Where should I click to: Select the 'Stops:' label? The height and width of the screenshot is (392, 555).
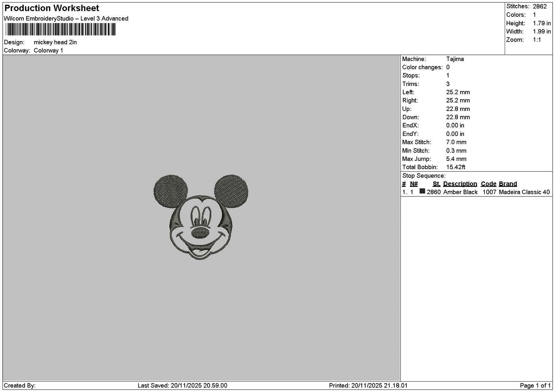(411, 76)
